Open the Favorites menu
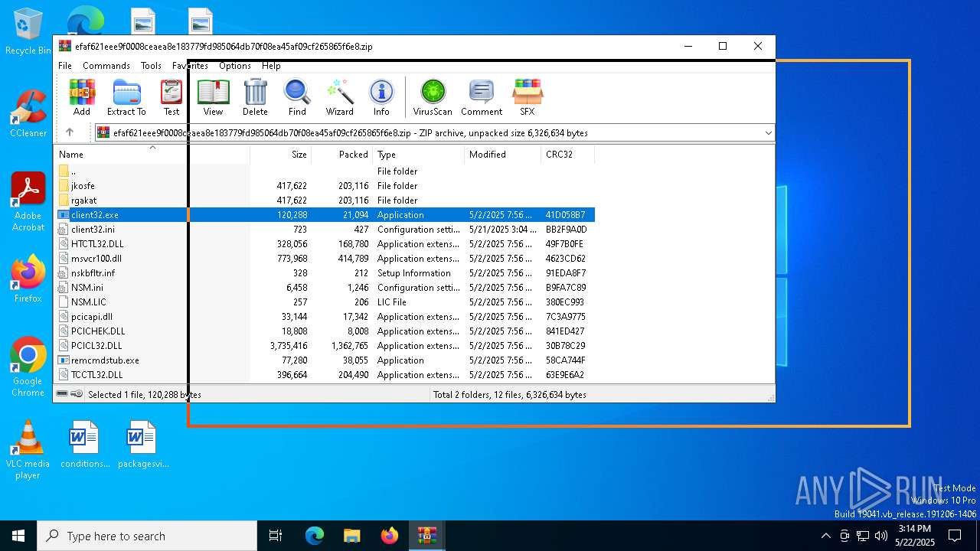980x551 pixels. 190,66
